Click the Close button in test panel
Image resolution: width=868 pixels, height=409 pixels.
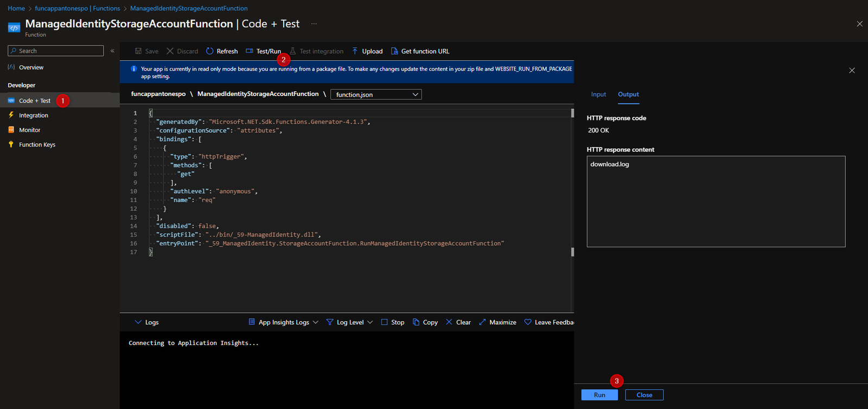644,395
